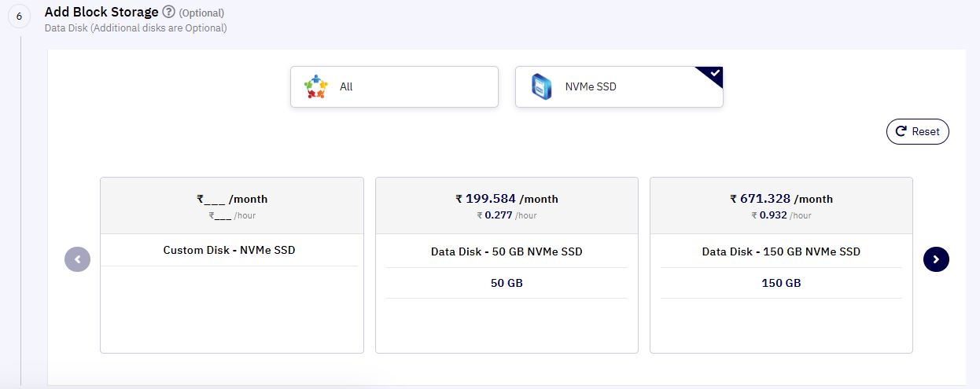Click the circular arrow Reset icon

[x=900, y=132]
